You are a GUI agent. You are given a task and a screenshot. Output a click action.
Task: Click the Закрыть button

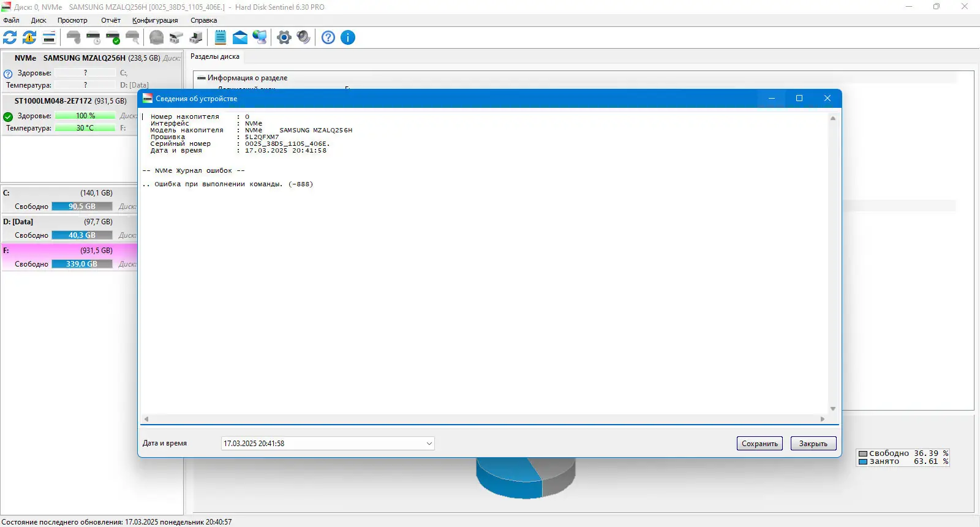pos(813,444)
